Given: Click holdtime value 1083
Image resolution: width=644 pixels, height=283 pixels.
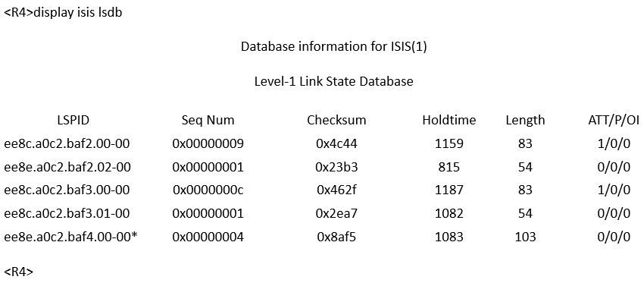Looking at the screenshot, I should (449, 237).
